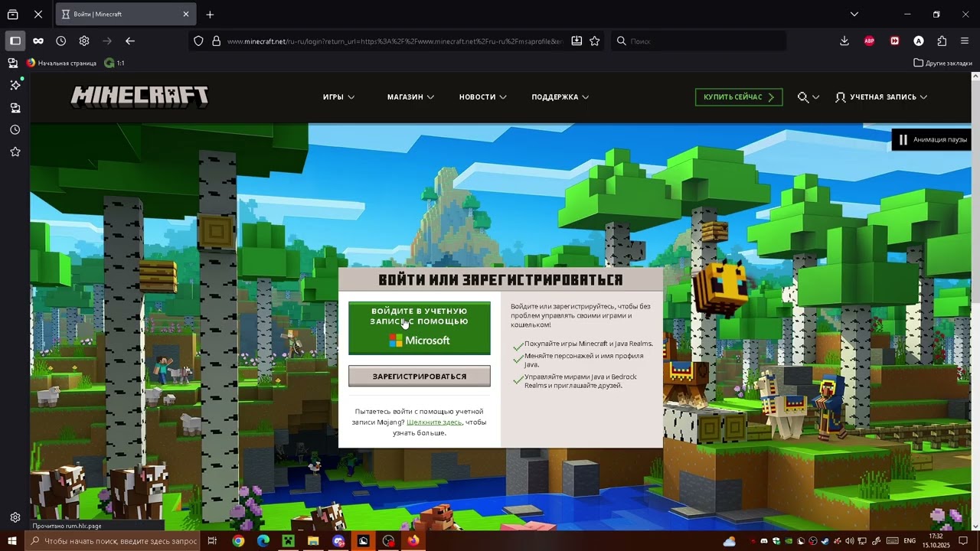Expand the ИГРЫ menu

click(338, 97)
